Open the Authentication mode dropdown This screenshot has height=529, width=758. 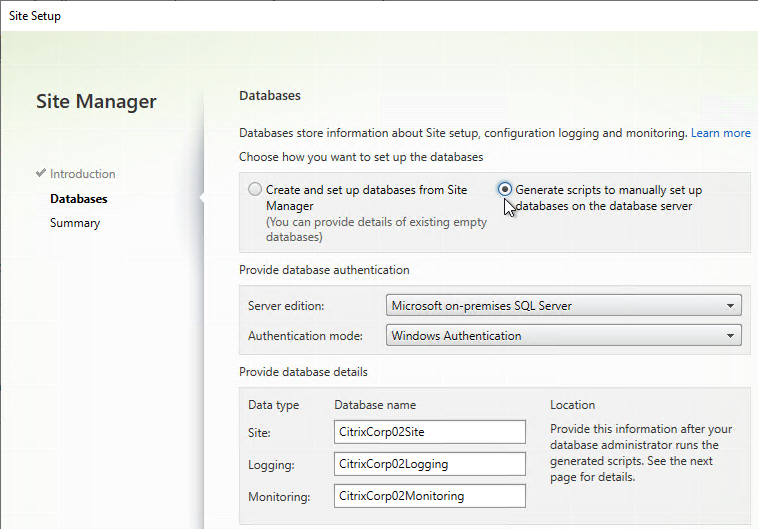pos(563,336)
